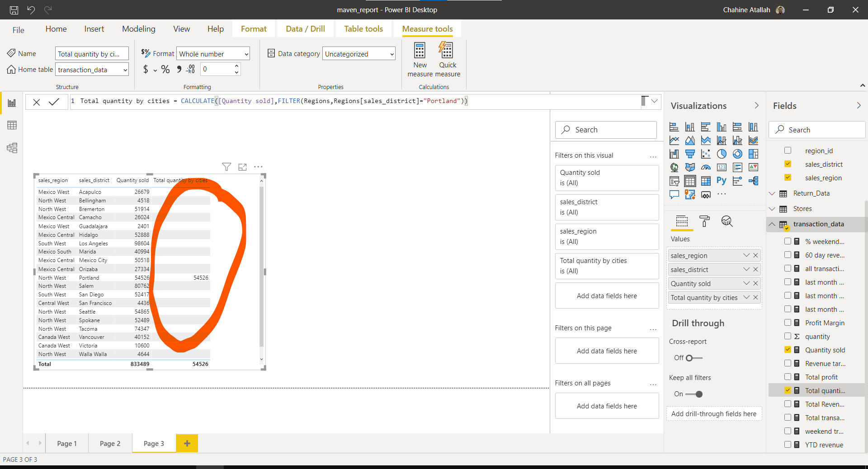This screenshot has width=868, height=469.
Task: Open the Format paint roller pane
Action: coord(704,221)
